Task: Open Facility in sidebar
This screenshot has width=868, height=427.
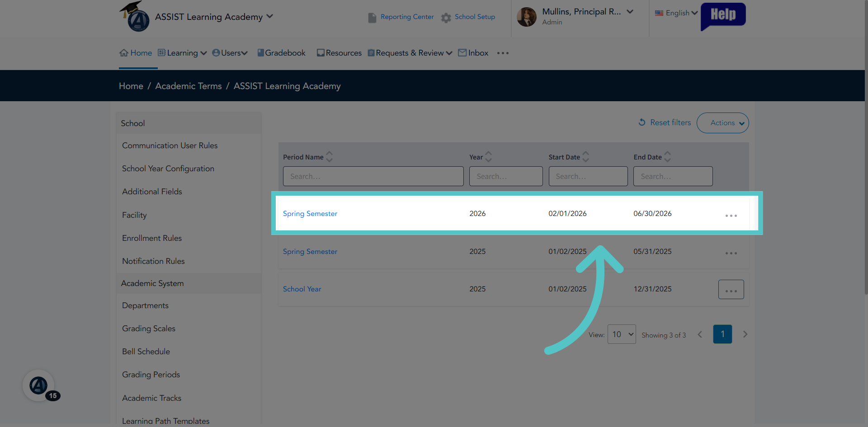Action: coord(134,215)
